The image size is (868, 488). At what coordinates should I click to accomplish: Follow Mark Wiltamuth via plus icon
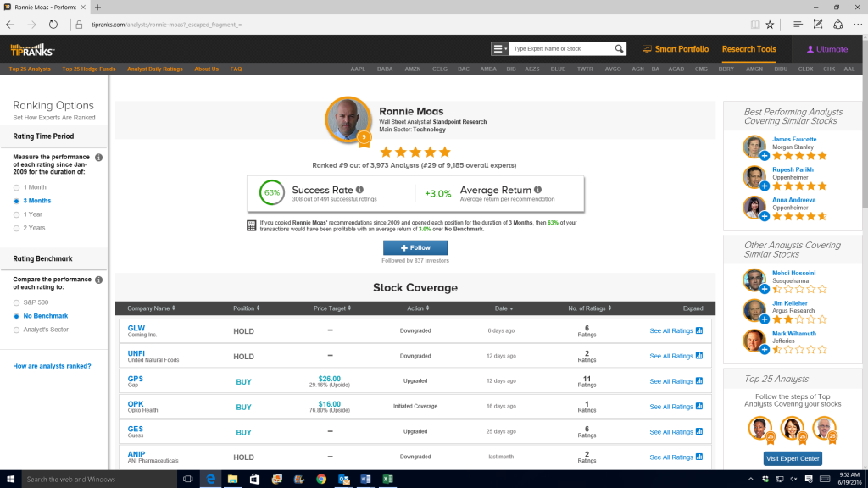765,350
